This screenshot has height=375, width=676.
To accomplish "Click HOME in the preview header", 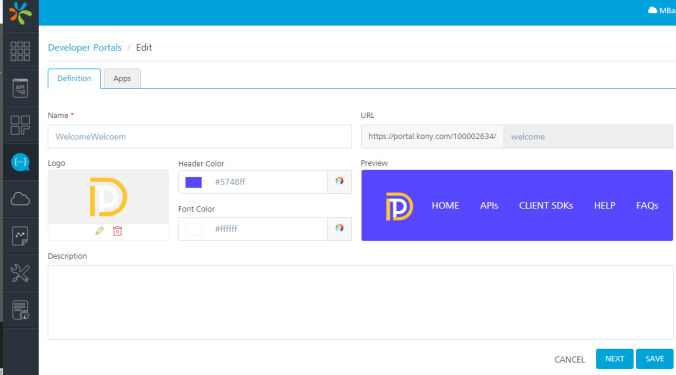I will point(445,206).
